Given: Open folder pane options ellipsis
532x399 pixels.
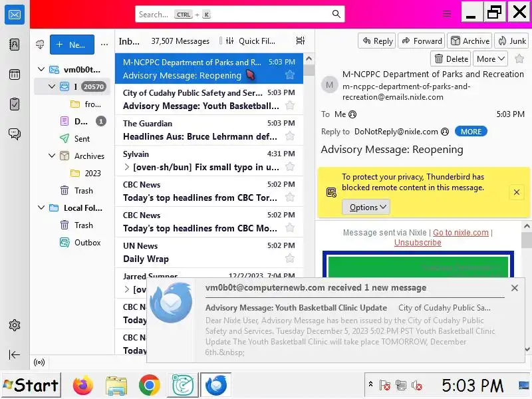Looking at the screenshot, I should click(x=104, y=45).
